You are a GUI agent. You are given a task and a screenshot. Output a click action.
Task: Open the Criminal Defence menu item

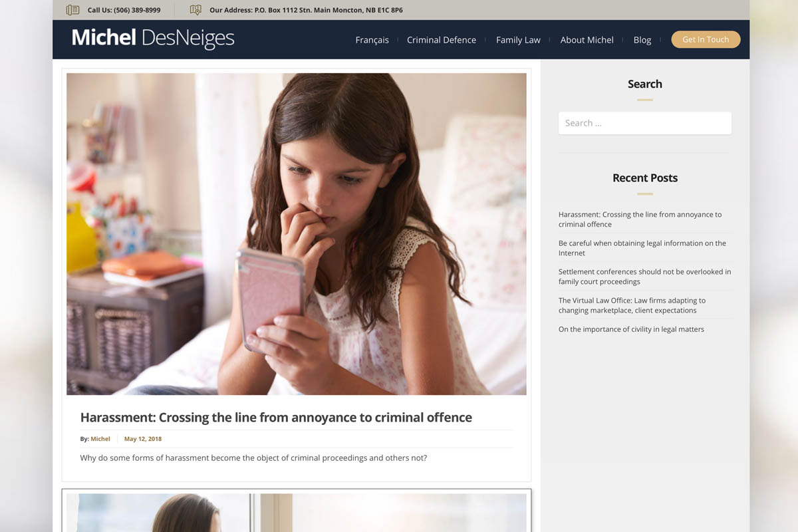click(442, 40)
